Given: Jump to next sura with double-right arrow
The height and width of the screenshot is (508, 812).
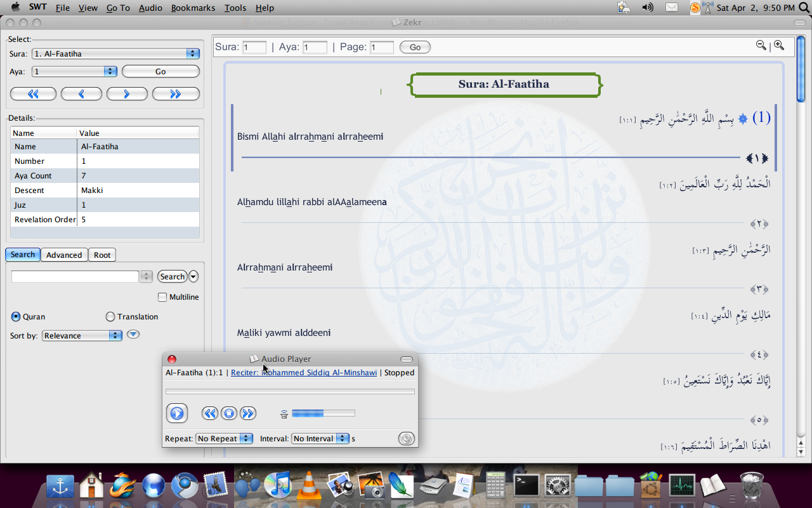Looking at the screenshot, I should pos(176,94).
